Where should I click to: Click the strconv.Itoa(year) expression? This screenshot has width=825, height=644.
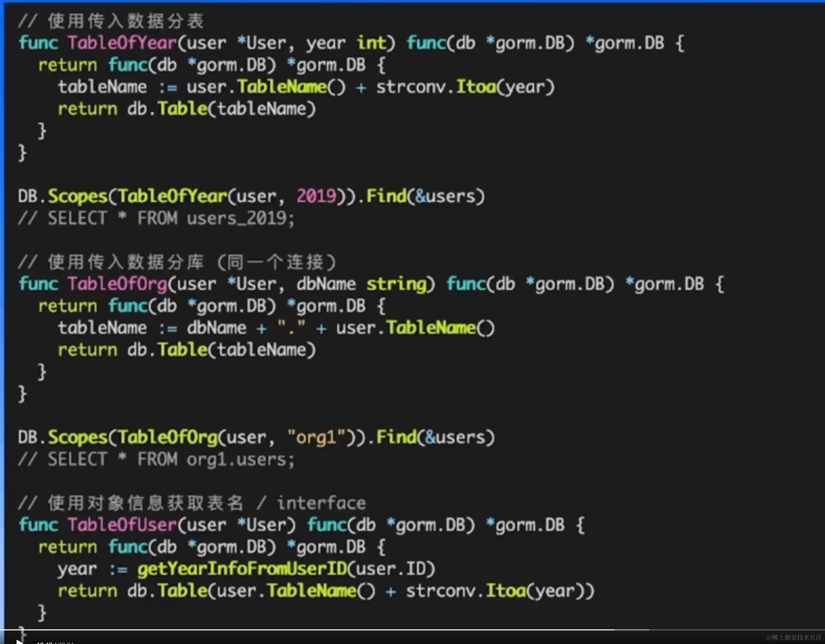465,87
